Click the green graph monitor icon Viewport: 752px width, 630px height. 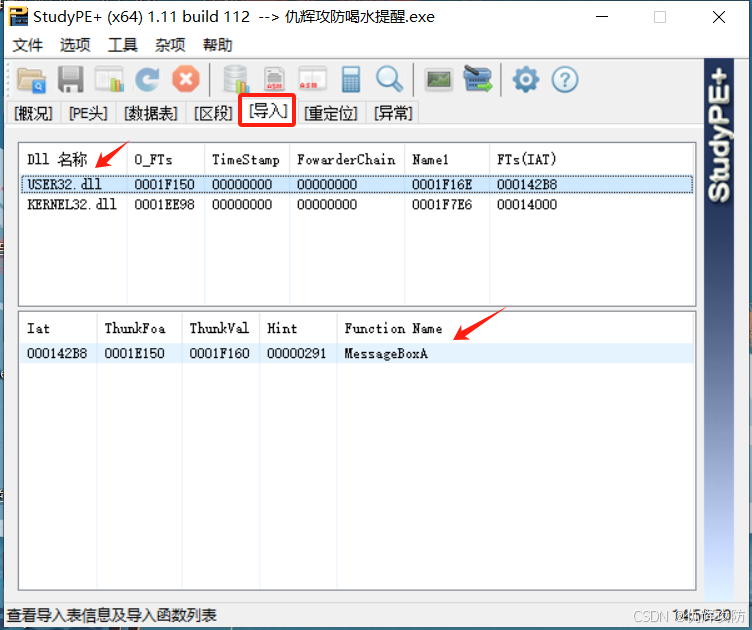[x=439, y=80]
